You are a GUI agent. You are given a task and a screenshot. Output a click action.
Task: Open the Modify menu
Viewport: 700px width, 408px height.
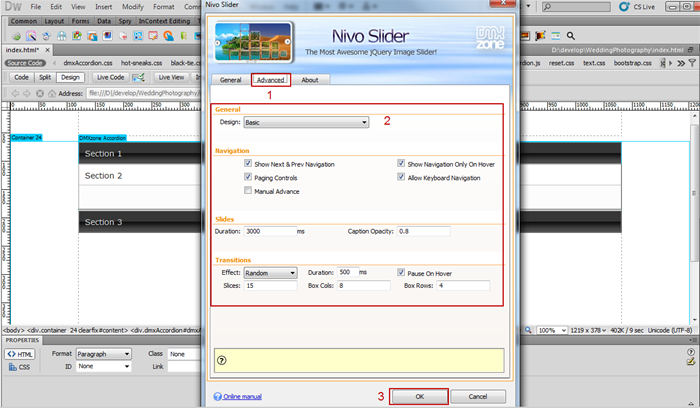pos(133,7)
